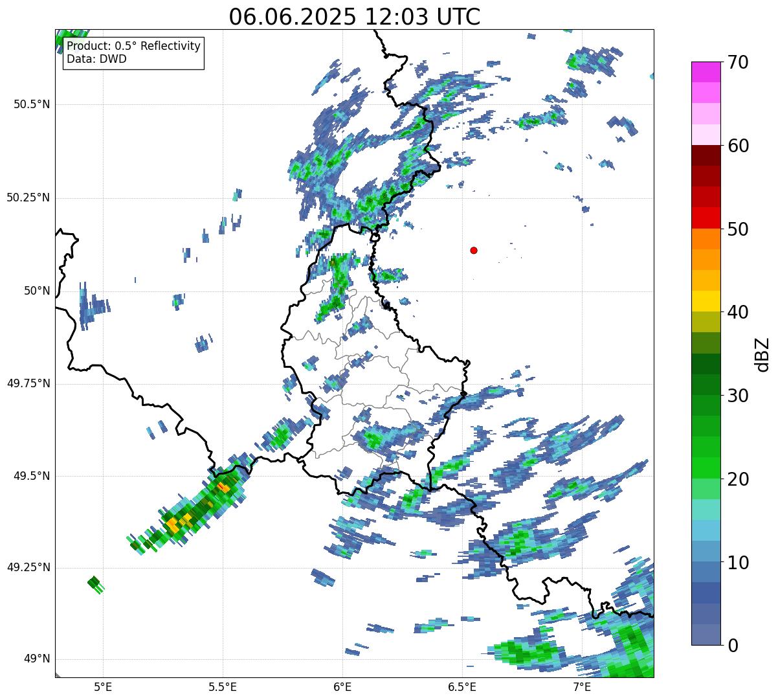
Task: Click the 'Data: DWD' label
Action: [96, 59]
